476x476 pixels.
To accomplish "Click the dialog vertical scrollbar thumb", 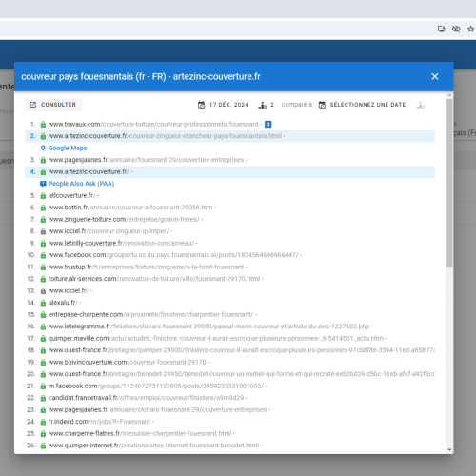I will coord(449,183).
